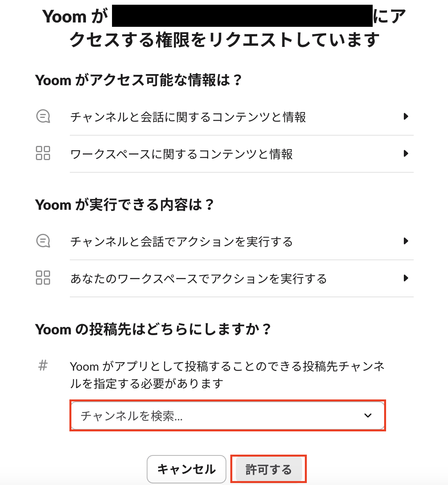The image size is (448, 485).
Task: Open the channel selection chevron dropdown
Action: click(368, 415)
